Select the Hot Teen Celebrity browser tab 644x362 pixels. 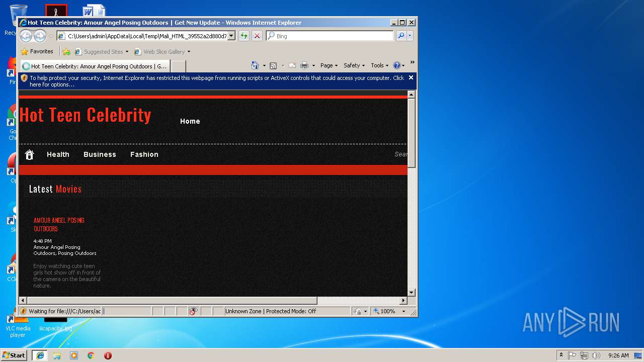point(95,66)
